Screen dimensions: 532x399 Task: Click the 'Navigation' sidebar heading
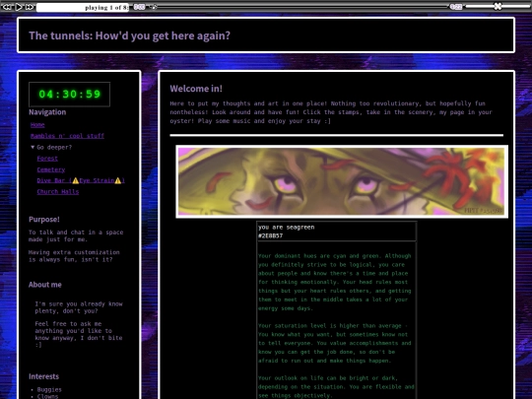point(47,112)
